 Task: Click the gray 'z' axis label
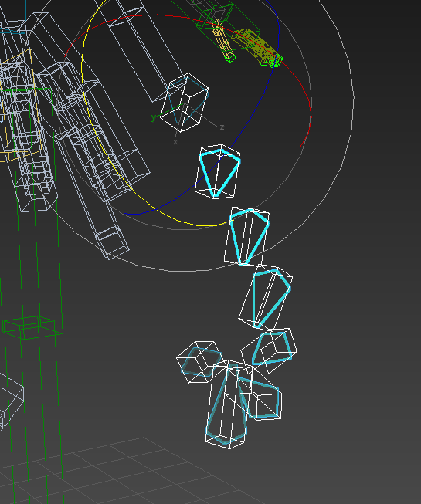click(222, 127)
